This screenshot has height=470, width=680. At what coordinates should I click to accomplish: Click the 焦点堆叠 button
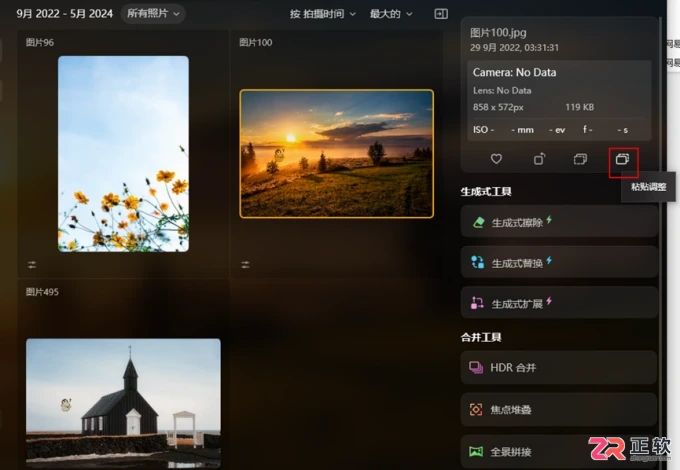click(x=559, y=409)
